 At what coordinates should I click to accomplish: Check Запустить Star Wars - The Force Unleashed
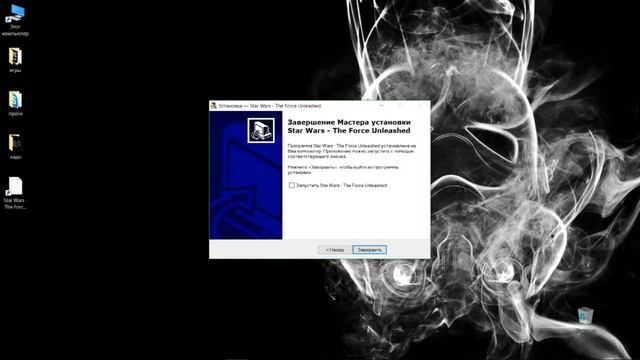(291, 185)
